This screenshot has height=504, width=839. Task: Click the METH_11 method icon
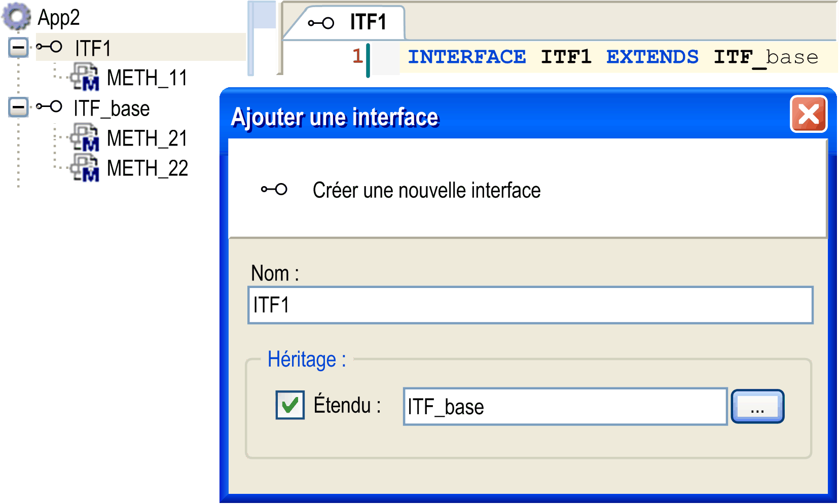[85, 77]
